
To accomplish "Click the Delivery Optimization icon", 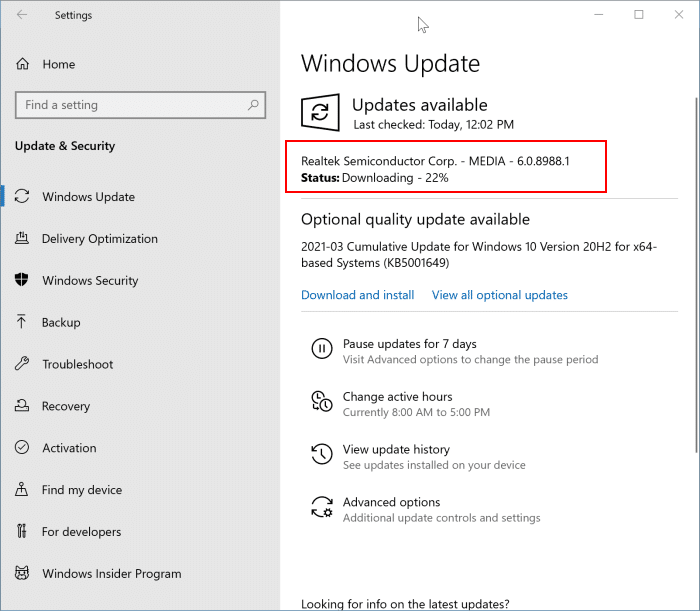I will click(22, 238).
